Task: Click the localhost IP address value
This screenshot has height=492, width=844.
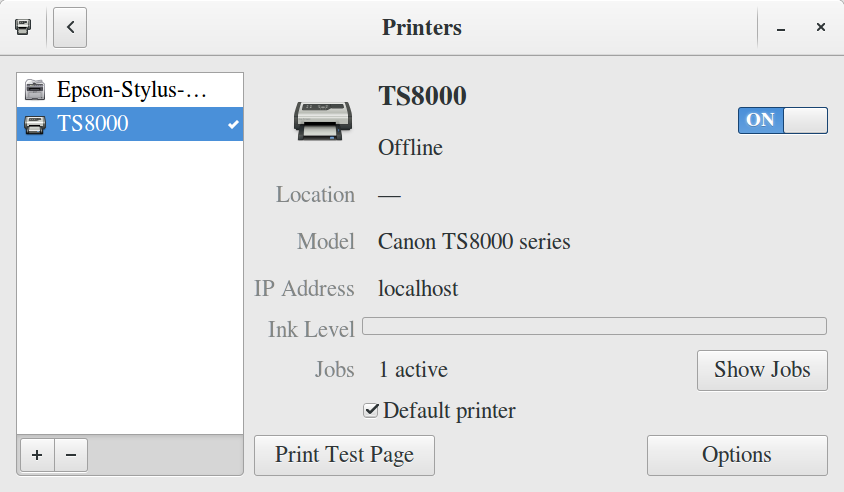Action: [x=418, y=289]
